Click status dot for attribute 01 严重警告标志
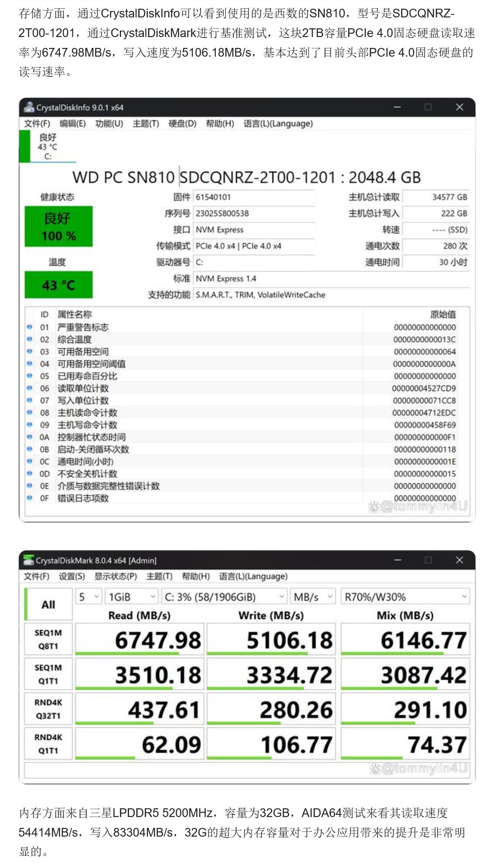Viewport: 493px width, 868px height. [30, 327]
